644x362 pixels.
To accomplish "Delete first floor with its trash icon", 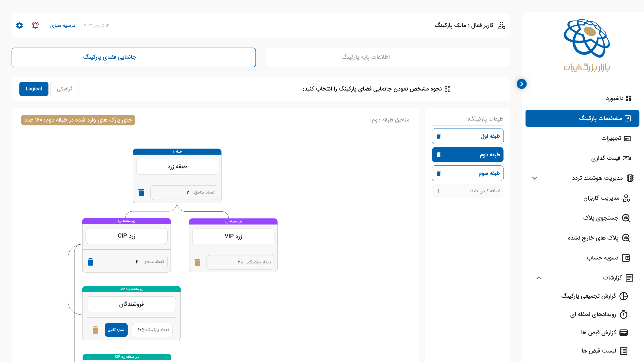I will point(438,136).
